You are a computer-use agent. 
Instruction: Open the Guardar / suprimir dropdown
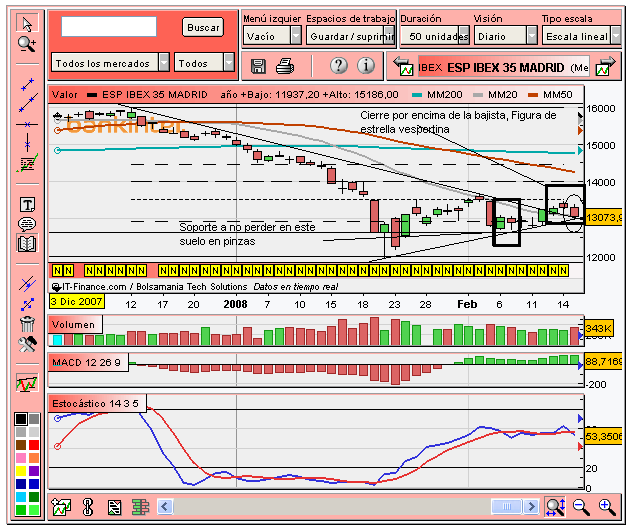(351, 35)
